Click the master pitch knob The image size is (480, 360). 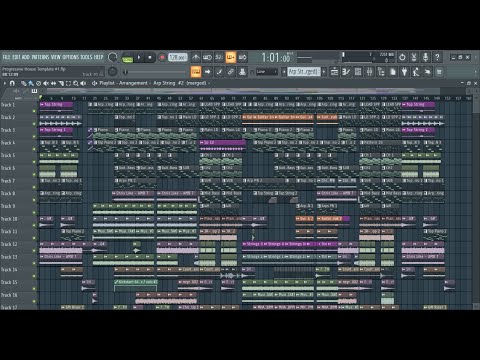(x=113, y=71)
